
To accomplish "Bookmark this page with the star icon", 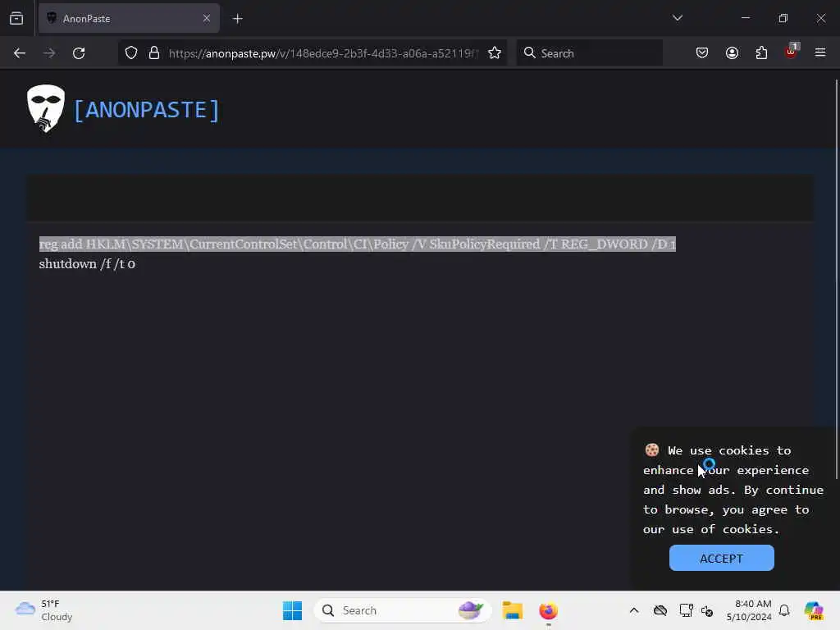I will click(x=495, y=53).
